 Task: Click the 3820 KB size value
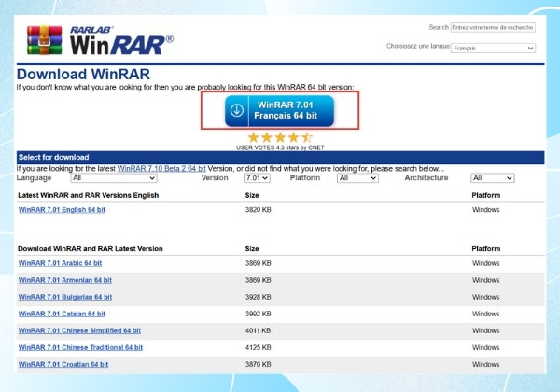click(258, 210)
